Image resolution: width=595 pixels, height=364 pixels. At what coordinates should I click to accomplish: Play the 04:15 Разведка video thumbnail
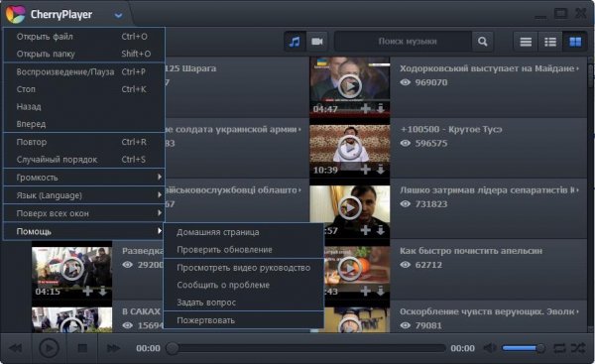71,269
